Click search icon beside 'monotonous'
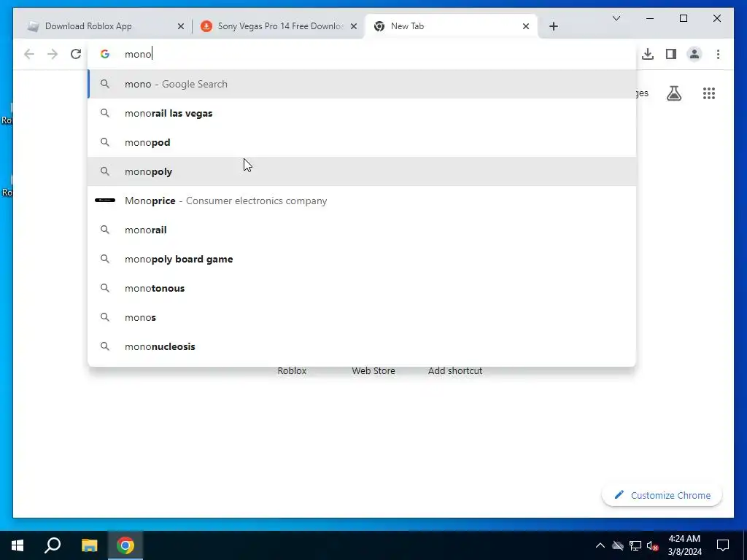Screen dimensions: 747x560 tap(105, 288)
